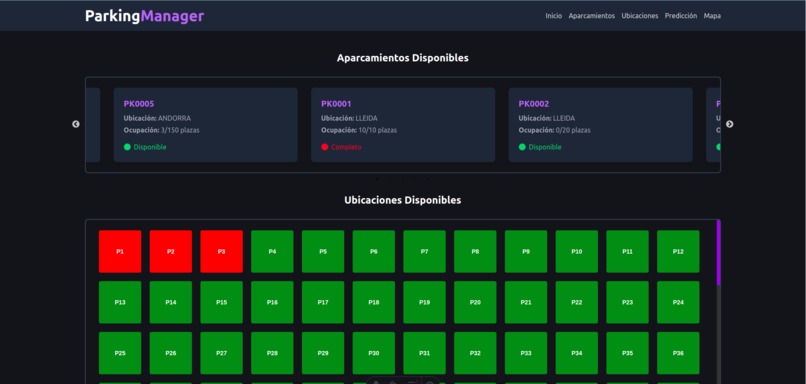The image size is (806, 384).
Task: Select free parking spot P8
Action: coord(475,251)
